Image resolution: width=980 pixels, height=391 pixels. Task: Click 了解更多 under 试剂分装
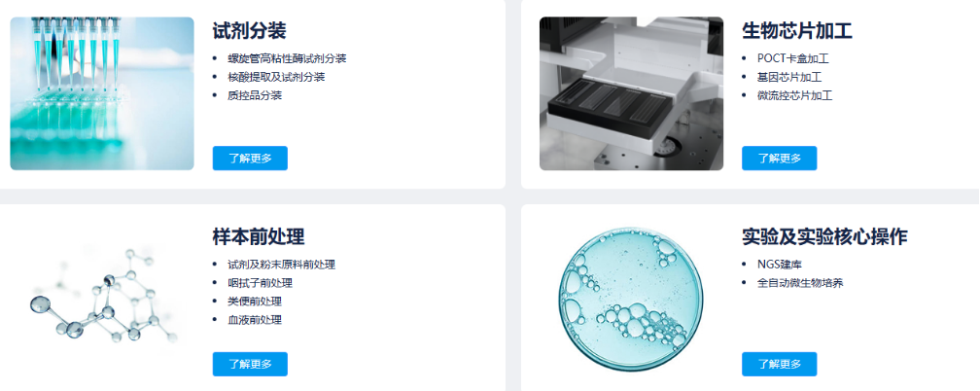point(250,159)
